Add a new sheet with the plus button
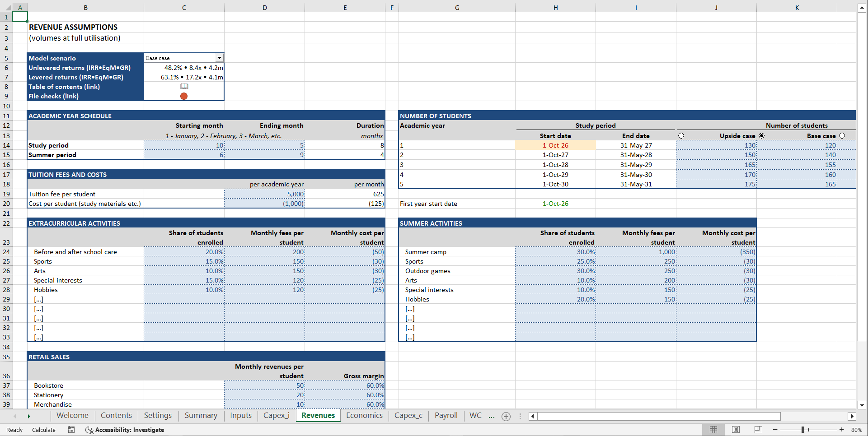The width and height of the screenshot is (868, 436). pyautogui.click(x=506, y=416)
